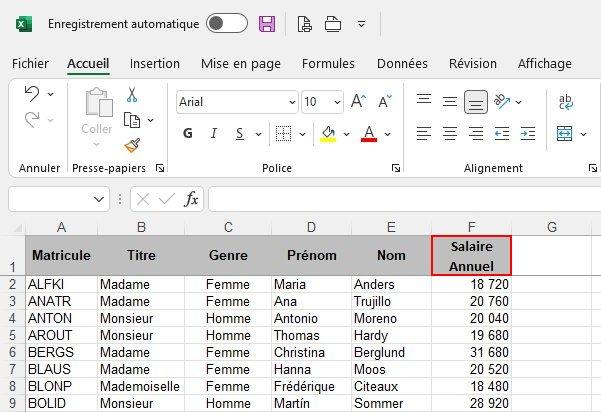Image resolution: width=601 pixels, height=412 pixels.
Task: Click the yellow fill color button
Action: click(x=328, y=134)
